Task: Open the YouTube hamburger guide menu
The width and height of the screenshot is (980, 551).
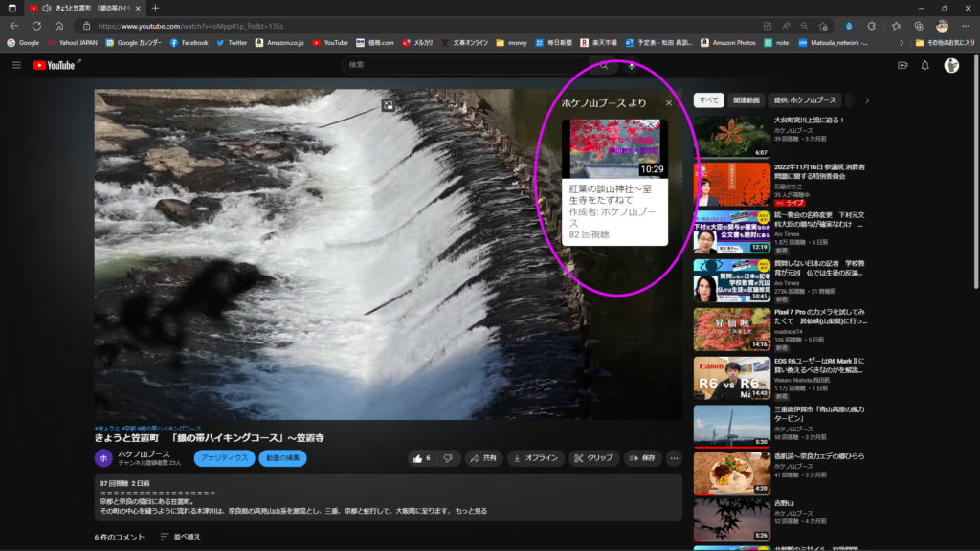Action: [16, 65]
